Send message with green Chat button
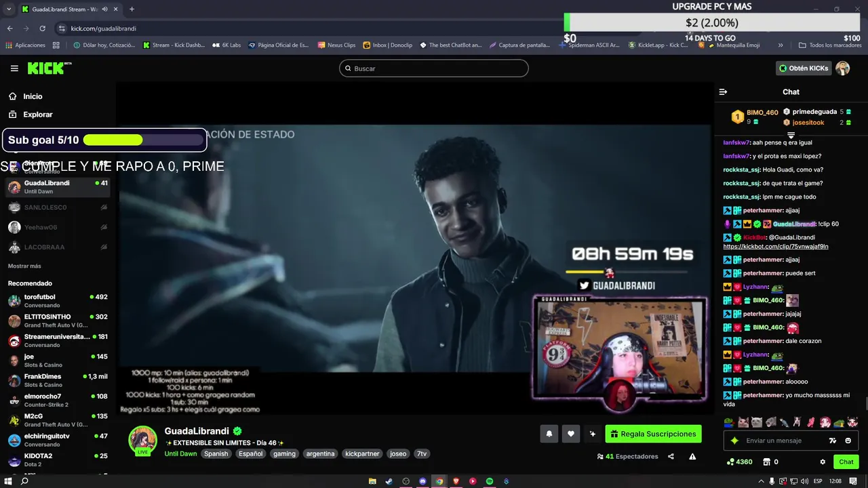 (846, 462)
